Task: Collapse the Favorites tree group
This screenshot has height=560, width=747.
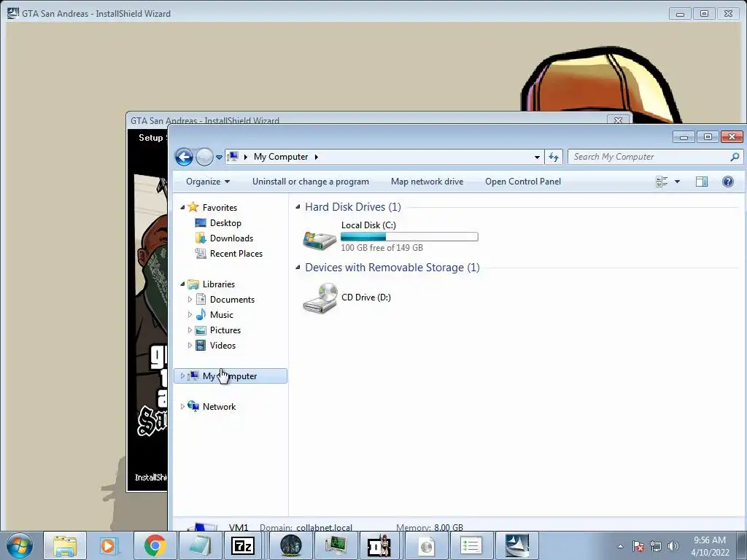Action: tap(182, 207)
